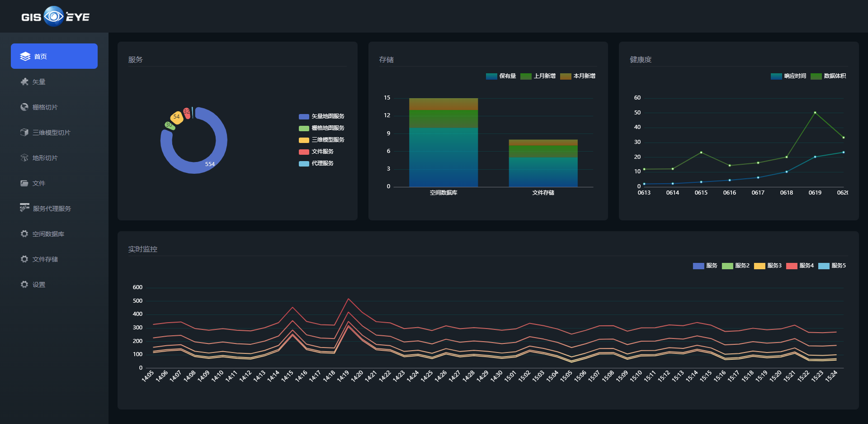The width and height of the screenshot is (868, 424).
Task: Click the GIS EYE logo
Action: pos(55,16)
